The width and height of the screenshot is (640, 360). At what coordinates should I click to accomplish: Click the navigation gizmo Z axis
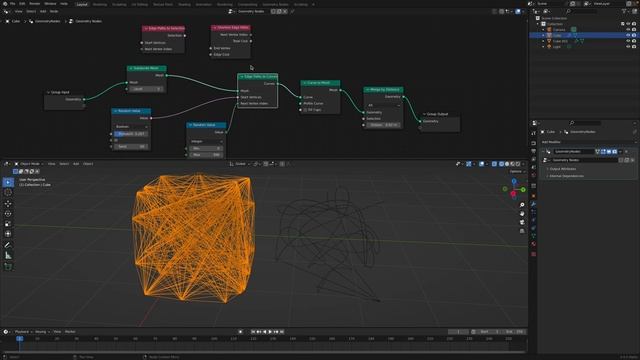click(x=514, y=181)
